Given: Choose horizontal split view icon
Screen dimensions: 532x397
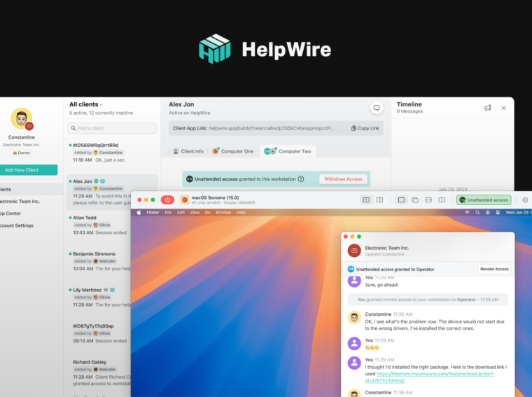Looking at the screenshot, I should 428,200.
